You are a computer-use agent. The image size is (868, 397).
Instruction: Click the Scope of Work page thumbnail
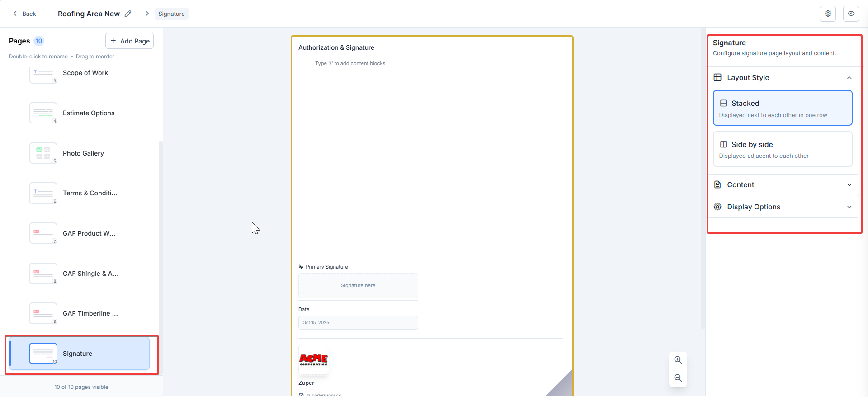[43, 75]
